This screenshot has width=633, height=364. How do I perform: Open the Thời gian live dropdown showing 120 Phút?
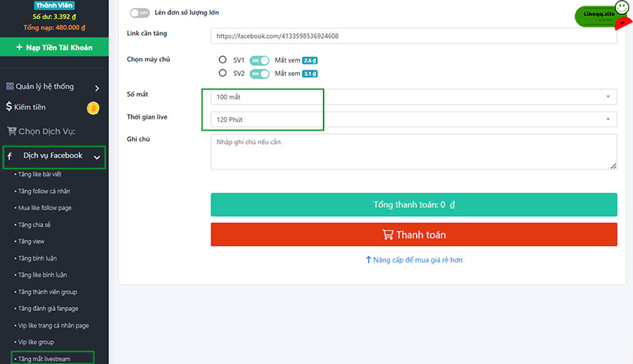pos(414,119)
